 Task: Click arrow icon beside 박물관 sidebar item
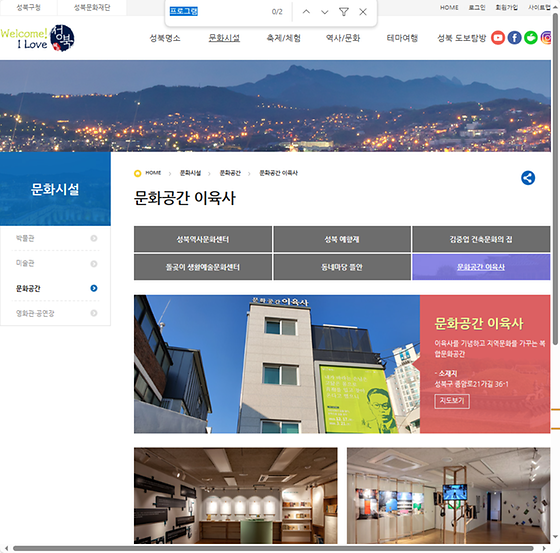[94, 238]
